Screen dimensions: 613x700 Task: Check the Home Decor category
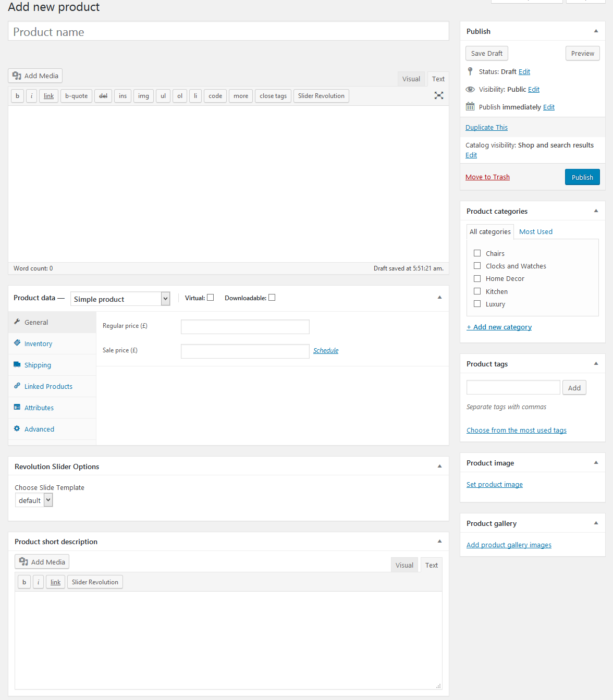477,279
